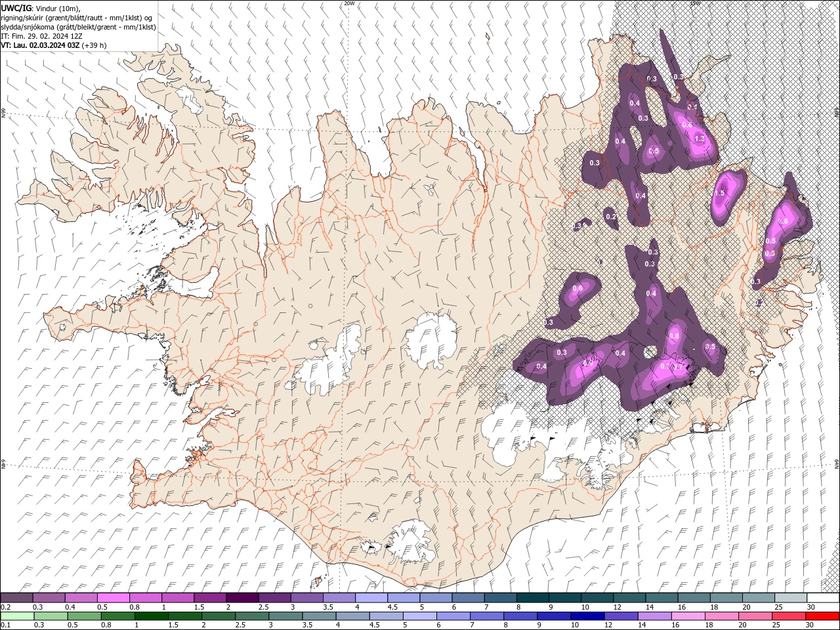Screen dimensions: 840x630
Task: Pick the white swatch after 30 in purple legend
Action: (x=823, y=598)
